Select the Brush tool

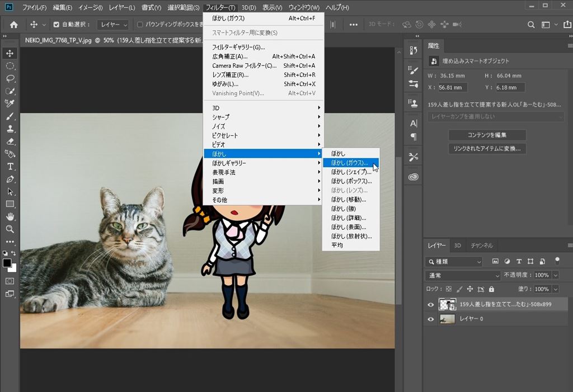click(x=10, y=117)
